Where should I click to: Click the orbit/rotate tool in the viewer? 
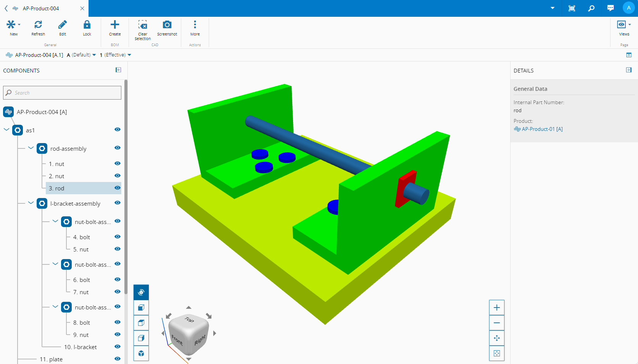pyautogui.click(x=141, y=292)
